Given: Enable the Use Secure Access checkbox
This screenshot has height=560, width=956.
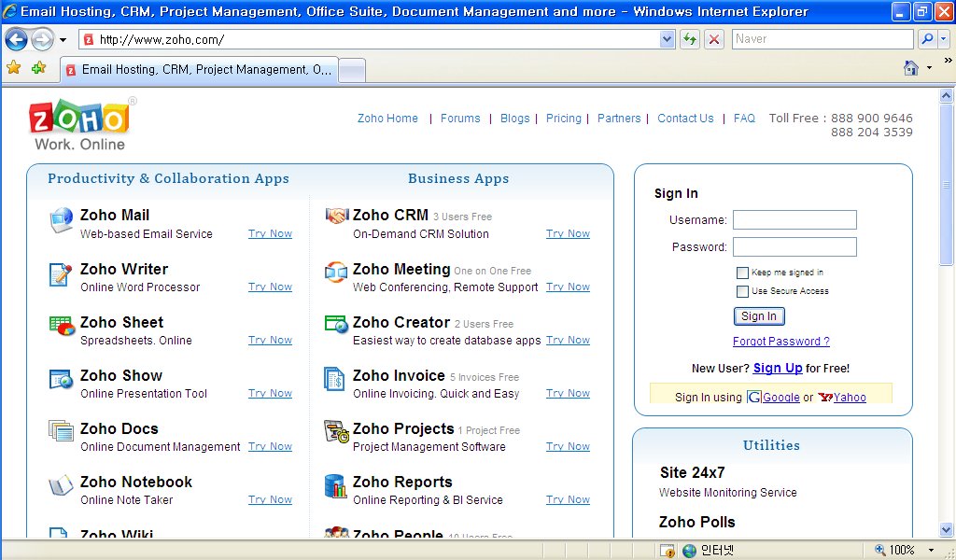Looking at the screenshot, I should [x=742, y=292].
